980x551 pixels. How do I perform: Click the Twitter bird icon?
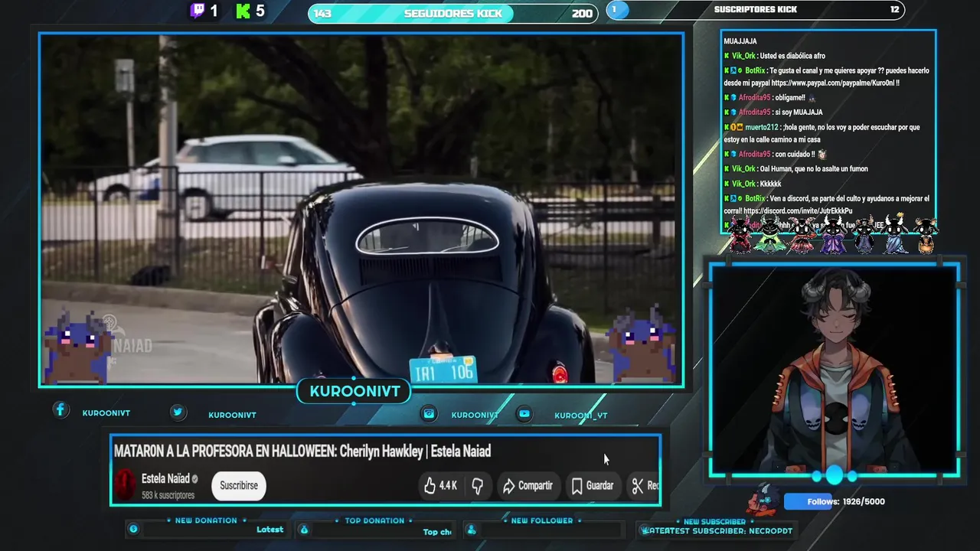pyautogui.click(x=178, y=412)
